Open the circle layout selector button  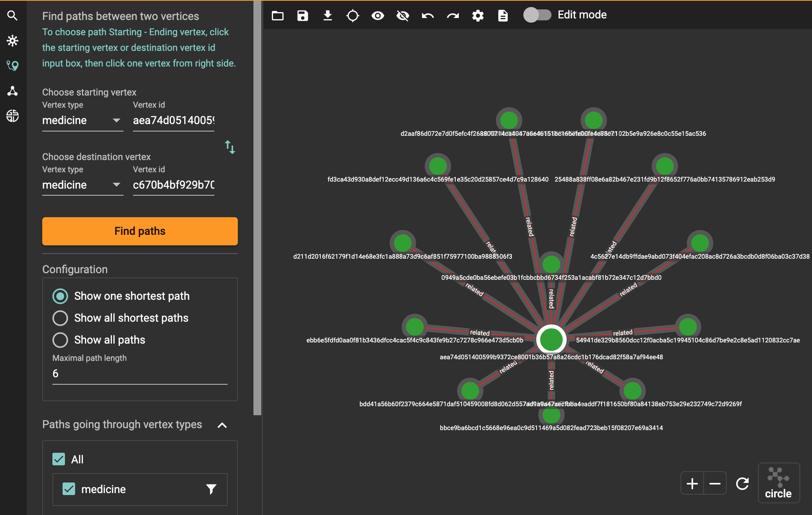pyautogui.click(x=778, y=483)
